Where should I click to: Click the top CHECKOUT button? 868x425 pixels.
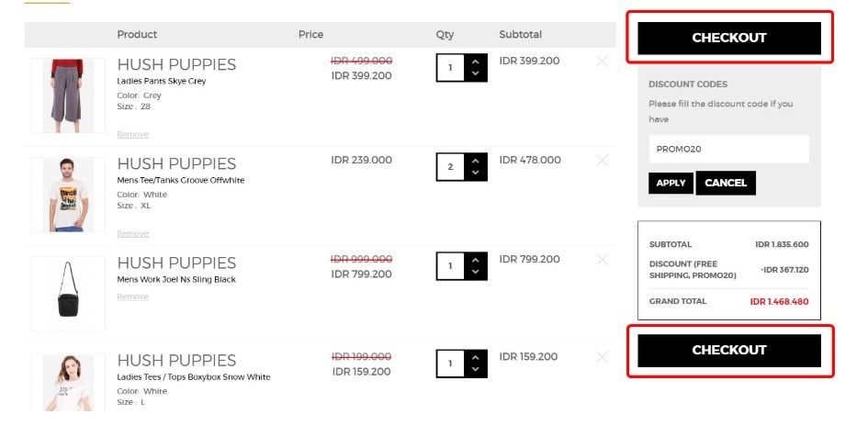[x=729, y=38]
